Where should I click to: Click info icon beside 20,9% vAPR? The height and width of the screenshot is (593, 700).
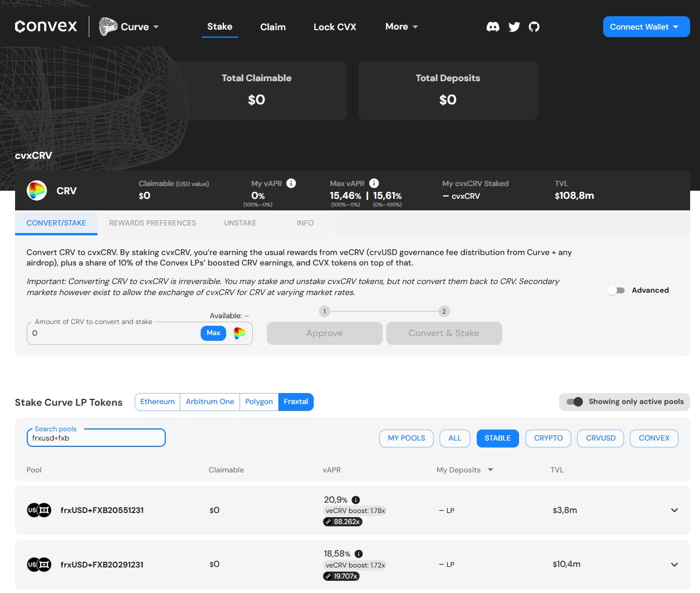[356, 500]
